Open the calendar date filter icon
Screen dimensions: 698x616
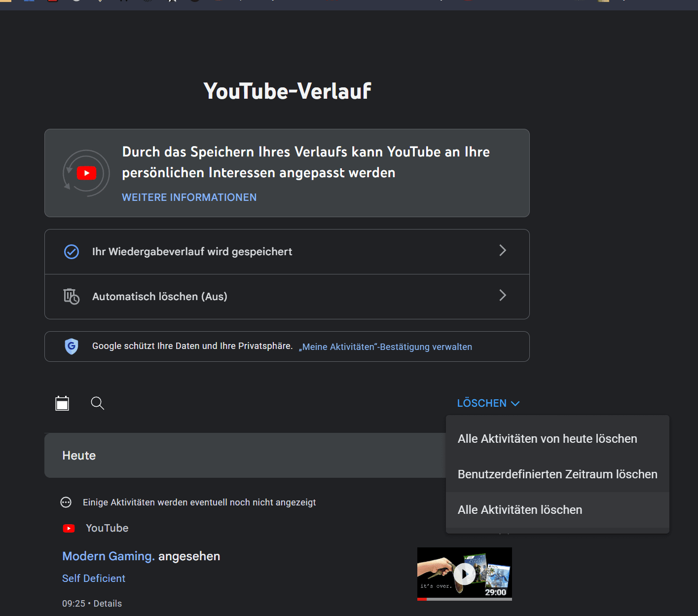click(x=62, y=403)
